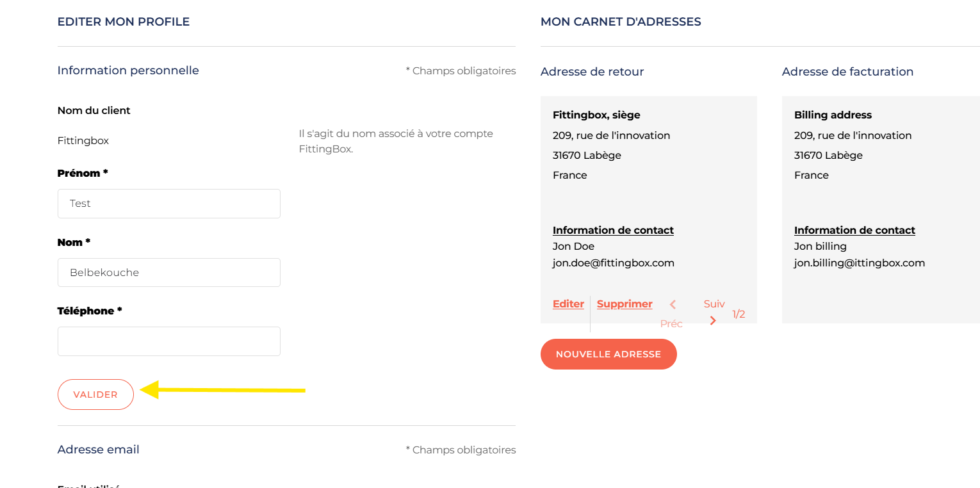Click the next address chevron arrow
980x488 pixels.
(x=713, y=320)
